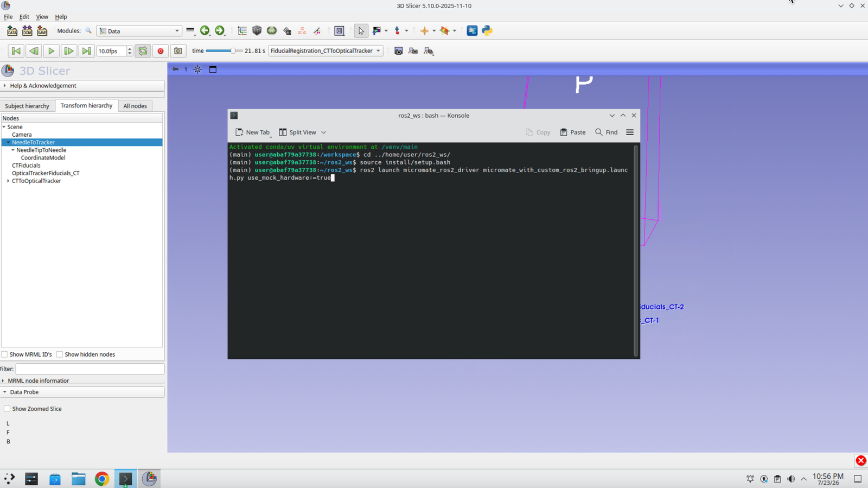Expand the CTToOpticalTracker tree node

[x=8, y=181]
